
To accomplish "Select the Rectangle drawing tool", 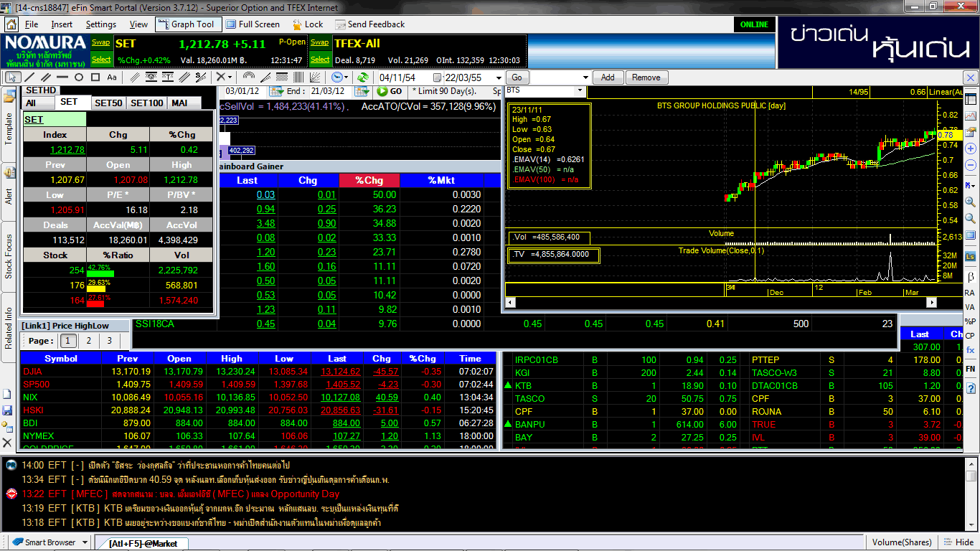I will 95,77.
